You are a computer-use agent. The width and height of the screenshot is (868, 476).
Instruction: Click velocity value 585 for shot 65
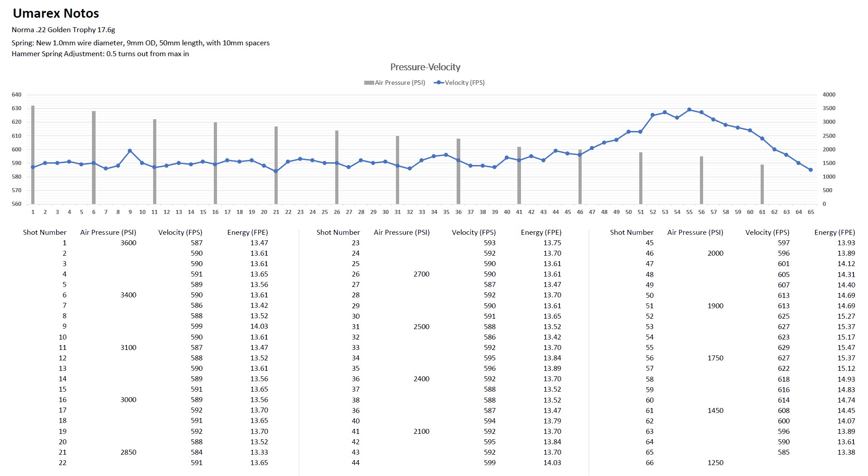784,452
